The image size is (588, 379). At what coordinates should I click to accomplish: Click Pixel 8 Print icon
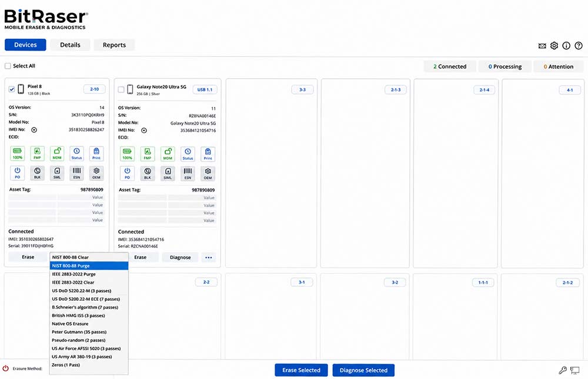pos(96,153)
